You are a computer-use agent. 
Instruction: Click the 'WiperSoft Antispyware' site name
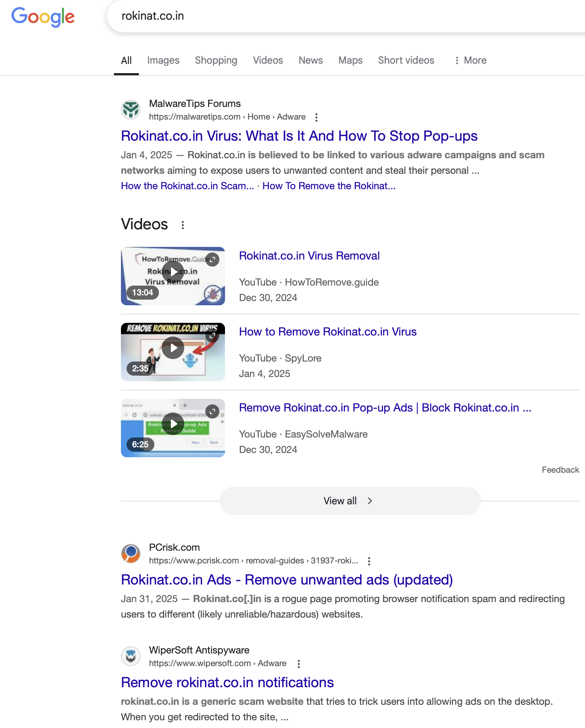(x=199, y=650)
